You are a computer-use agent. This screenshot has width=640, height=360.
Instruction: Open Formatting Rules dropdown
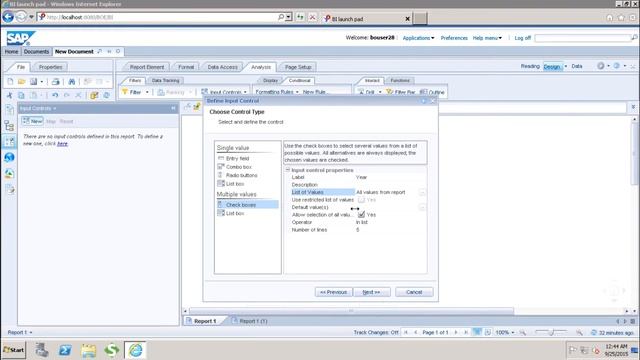pos(297,92)
